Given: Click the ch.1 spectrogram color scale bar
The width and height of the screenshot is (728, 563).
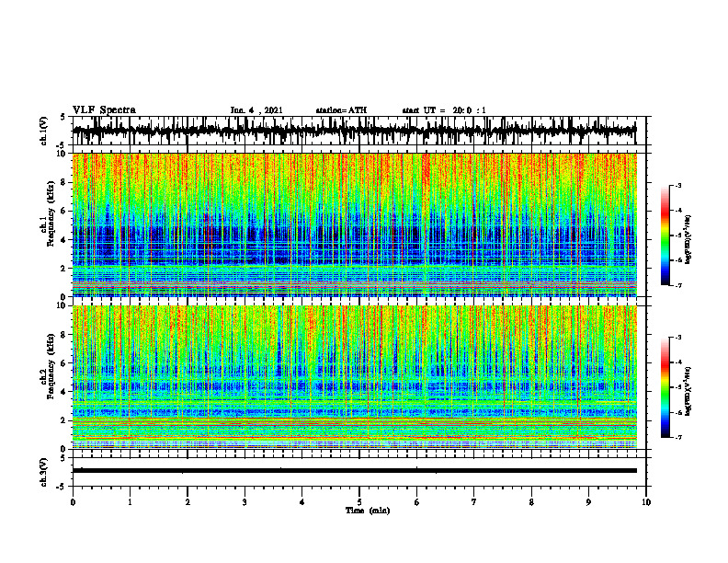Looking at the screenshot, I should tap(665, 236).
